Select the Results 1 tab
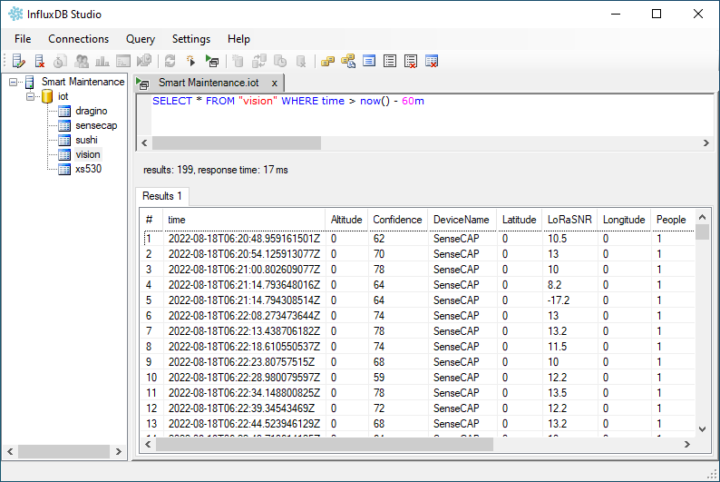 (x=162, y=196)
